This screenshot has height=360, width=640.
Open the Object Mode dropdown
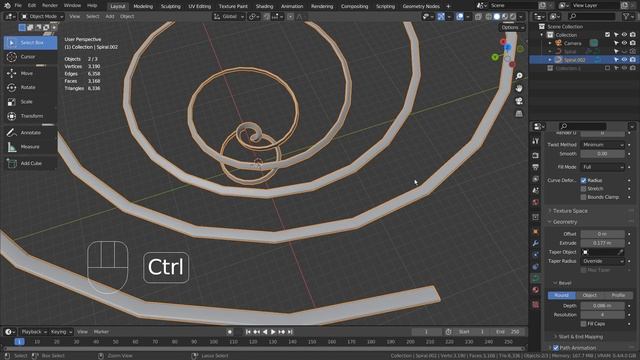[x=42, y=17]
